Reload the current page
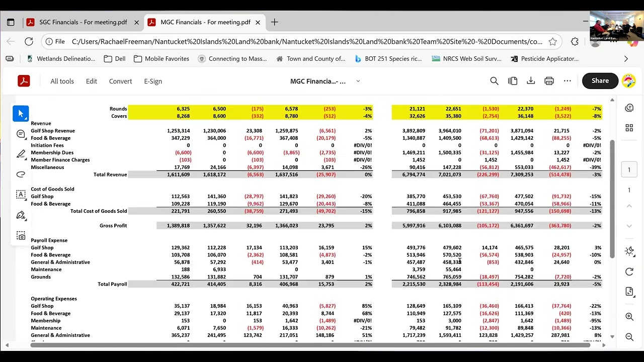The width and height of the screenshot is (644, 362). pyautogui.click(x=29, y=42)
